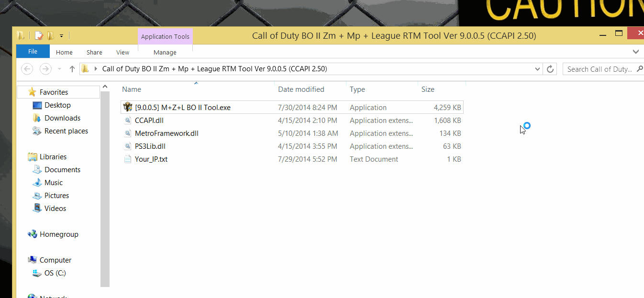Viewport: 644px width, 298px height.
Task: Click the 7/29/2014 5:52 PM date
Action: point(308,159)
